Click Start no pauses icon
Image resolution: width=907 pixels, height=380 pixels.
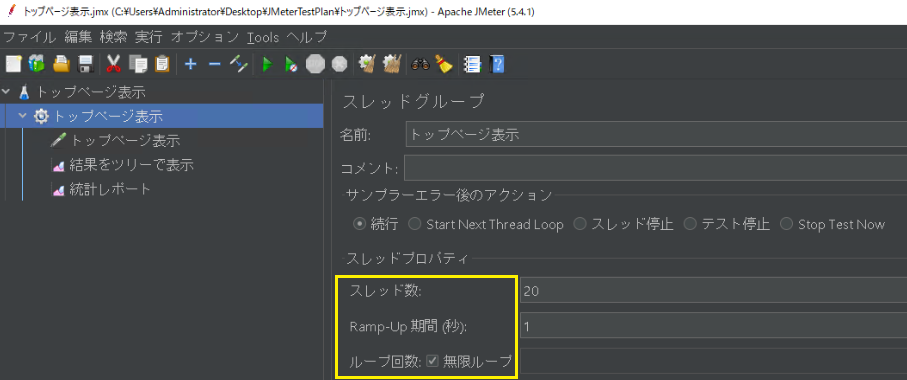(291, 64)
